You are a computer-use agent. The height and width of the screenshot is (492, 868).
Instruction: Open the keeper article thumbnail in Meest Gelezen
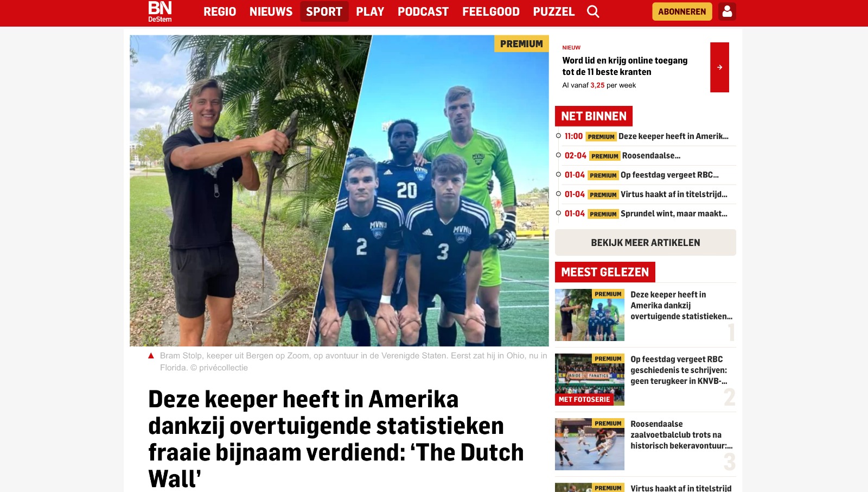click(x=590, y=315)
